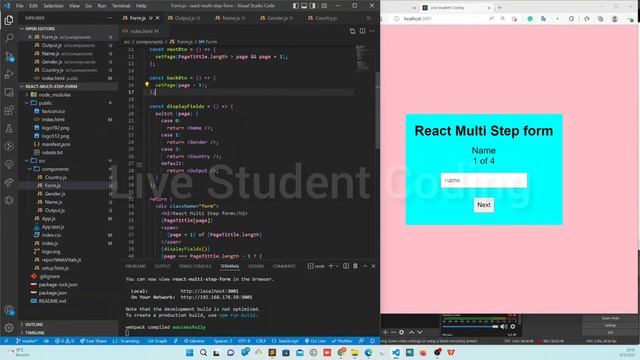Viewport: 640px width, 360px height.
Task: Split the editor to the right
Action: click(362, 31)
